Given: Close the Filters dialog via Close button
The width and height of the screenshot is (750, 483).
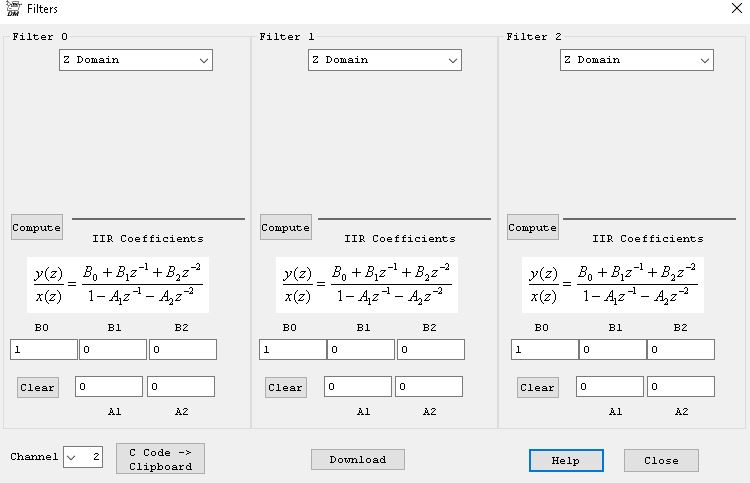Looking at the screenshot, I should point(661,460).
